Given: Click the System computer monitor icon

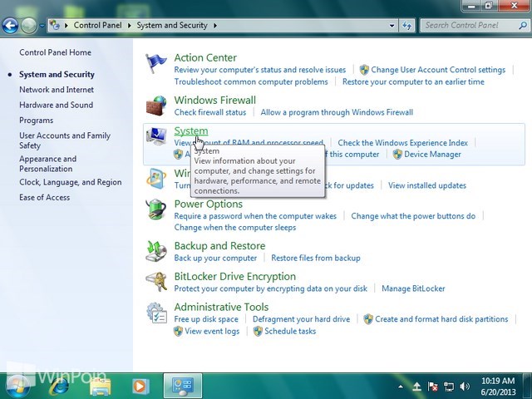Looking at the screenshot, I should point(156,136).
